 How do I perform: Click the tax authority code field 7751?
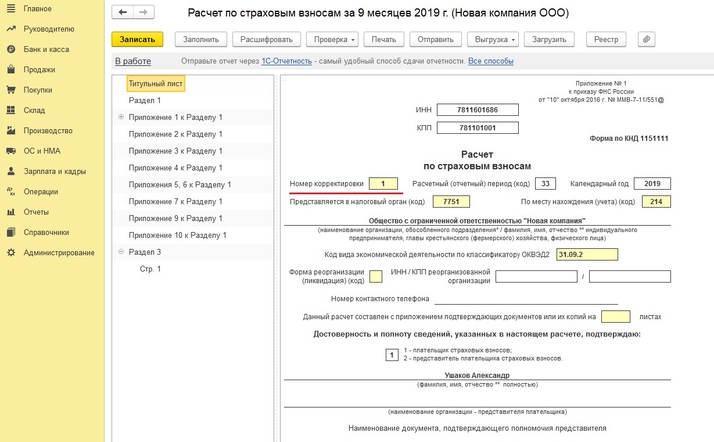(451, 202)
